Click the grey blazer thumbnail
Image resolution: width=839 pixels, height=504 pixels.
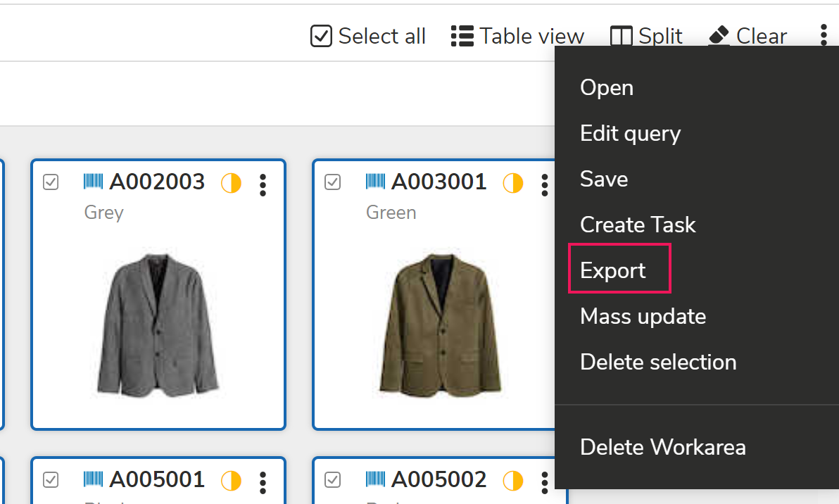pos(158,325)
